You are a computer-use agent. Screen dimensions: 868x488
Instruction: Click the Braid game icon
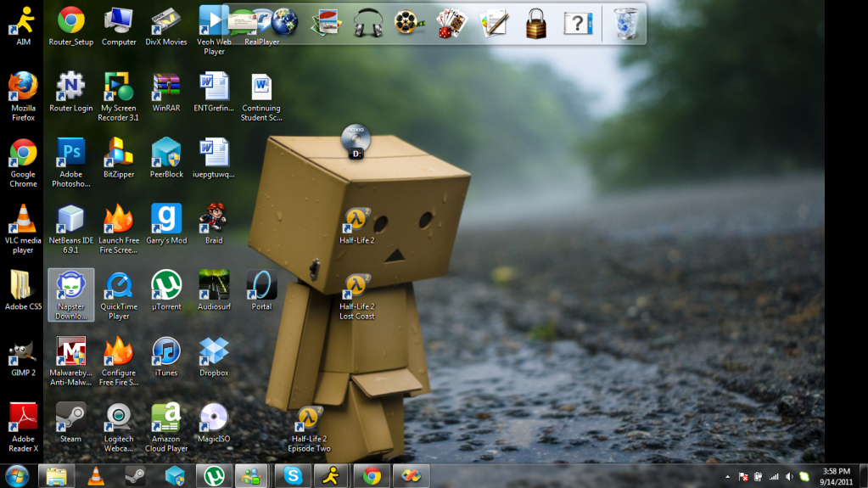click(214, 219)
